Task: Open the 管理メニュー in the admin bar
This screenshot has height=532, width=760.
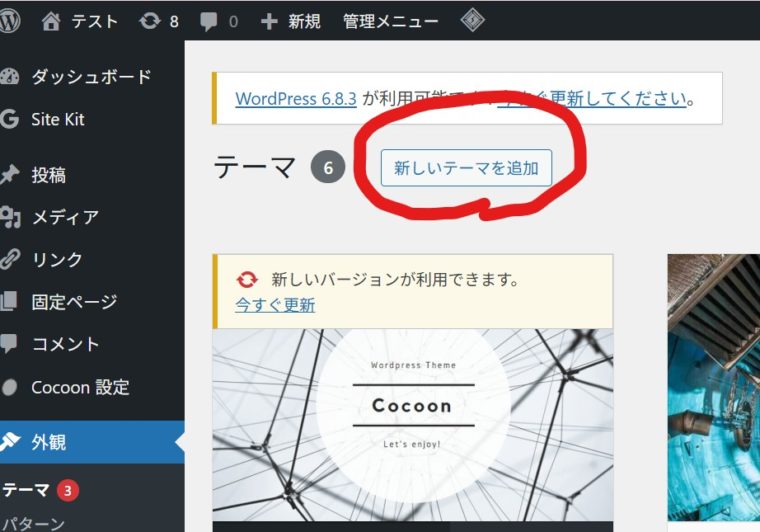Action: (x=390, y=21)
